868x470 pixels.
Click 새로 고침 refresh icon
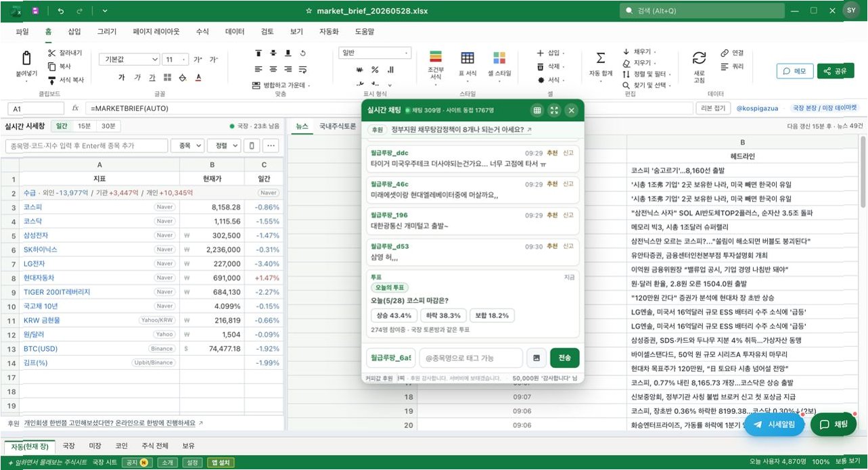pos(700,58)
